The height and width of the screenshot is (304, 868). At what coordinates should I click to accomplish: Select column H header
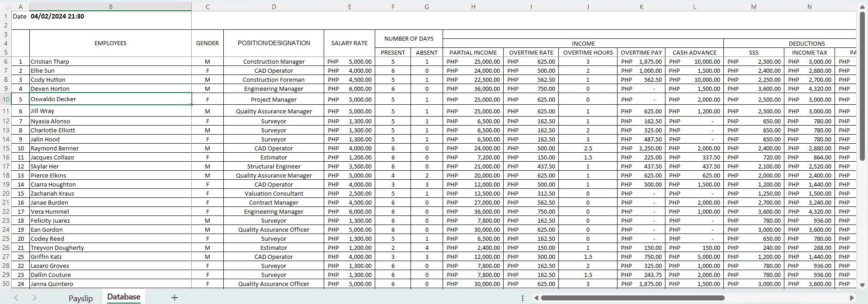click(x=473, y=7)
